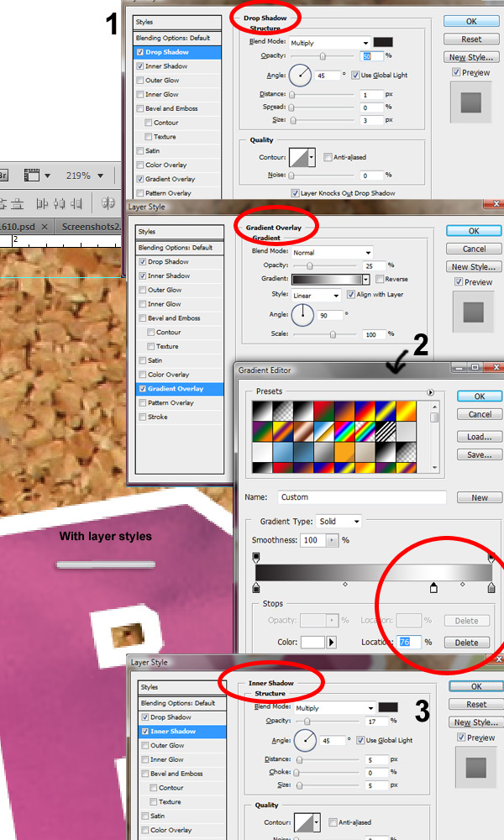Screen dimensions: 504x840
Task: Toggle Use Global Light in the Drop Shadow panel
Action: 355,75
